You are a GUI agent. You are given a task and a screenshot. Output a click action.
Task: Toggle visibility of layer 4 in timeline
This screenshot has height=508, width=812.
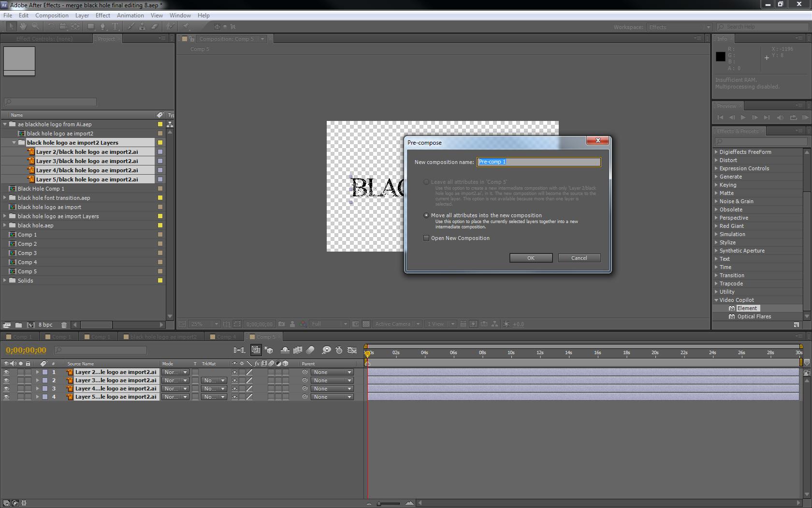pyautogui.click(x=6, y=397)
